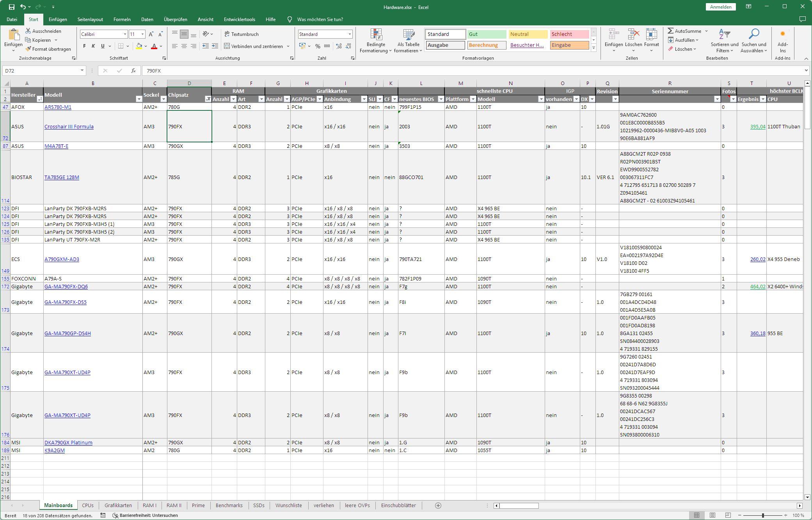This screenshot has width=812, height=520.
Task: Switch to page layout view
Action: click(712, 515)
